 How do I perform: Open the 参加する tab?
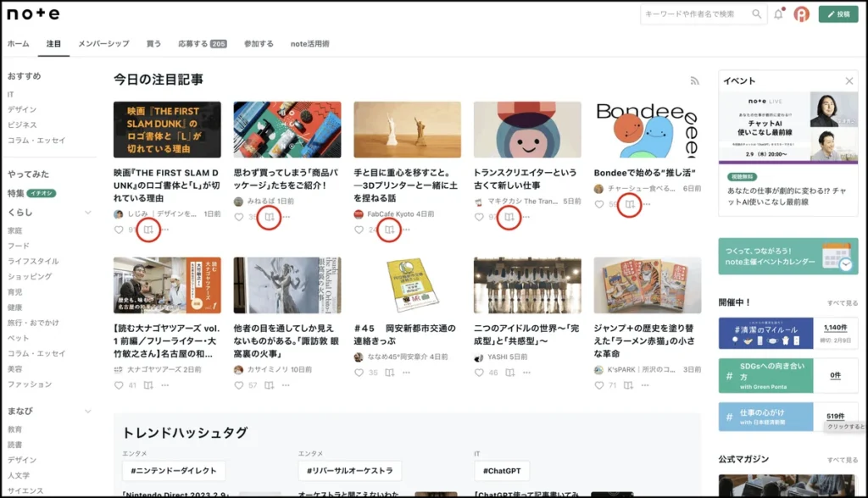coord(259,44)
